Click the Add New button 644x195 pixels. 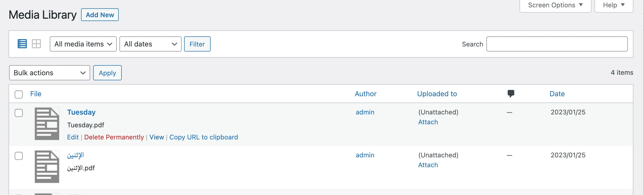100,15
